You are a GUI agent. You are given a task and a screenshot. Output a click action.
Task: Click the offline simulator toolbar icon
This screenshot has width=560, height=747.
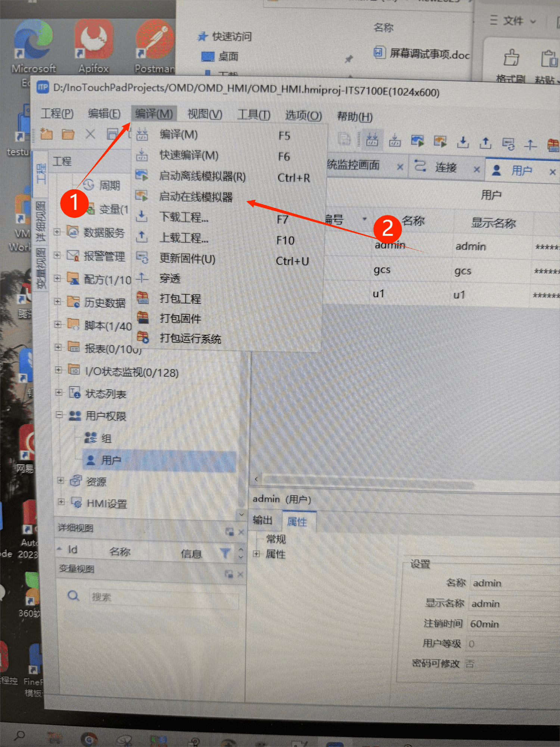point(417,141)
